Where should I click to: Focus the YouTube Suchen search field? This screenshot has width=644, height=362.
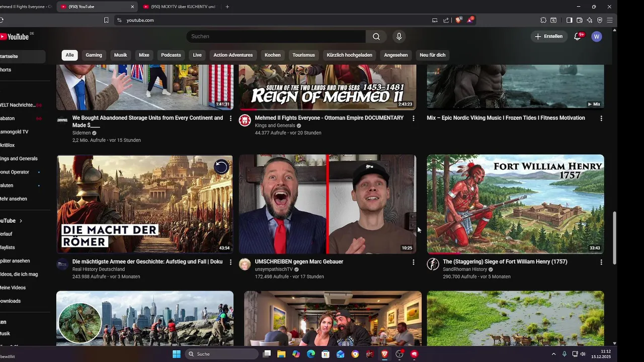tap(276, 36)
